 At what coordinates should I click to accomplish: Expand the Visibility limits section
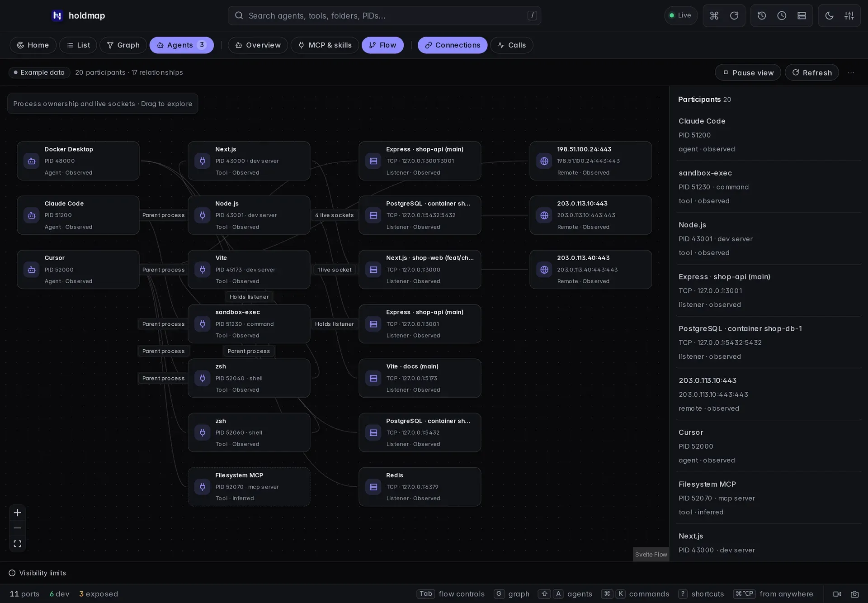point(38,573)
